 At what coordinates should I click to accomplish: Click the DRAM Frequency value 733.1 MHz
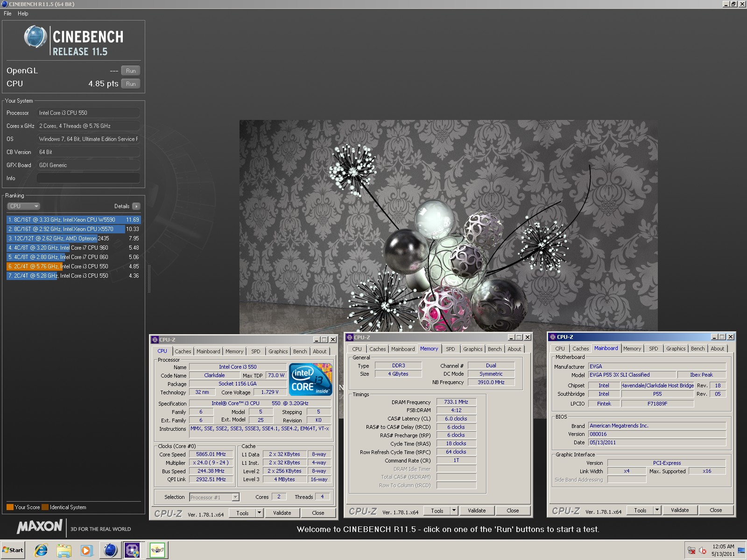[x=456, y=402]
